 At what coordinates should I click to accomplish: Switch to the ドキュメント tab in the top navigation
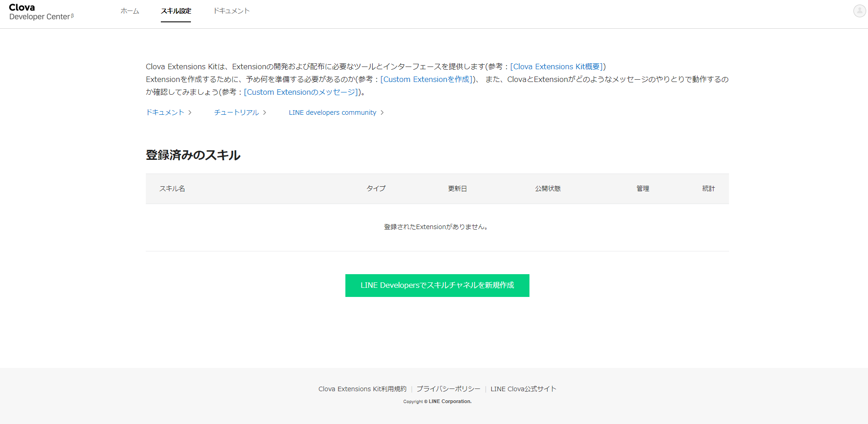click(231, 11)
